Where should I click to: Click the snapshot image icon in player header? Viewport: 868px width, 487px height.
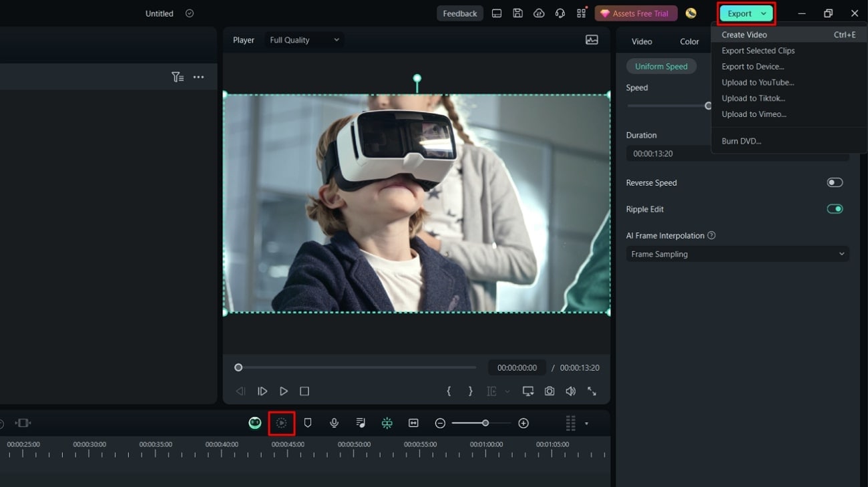pyautogui.click(x=592, y=40)
